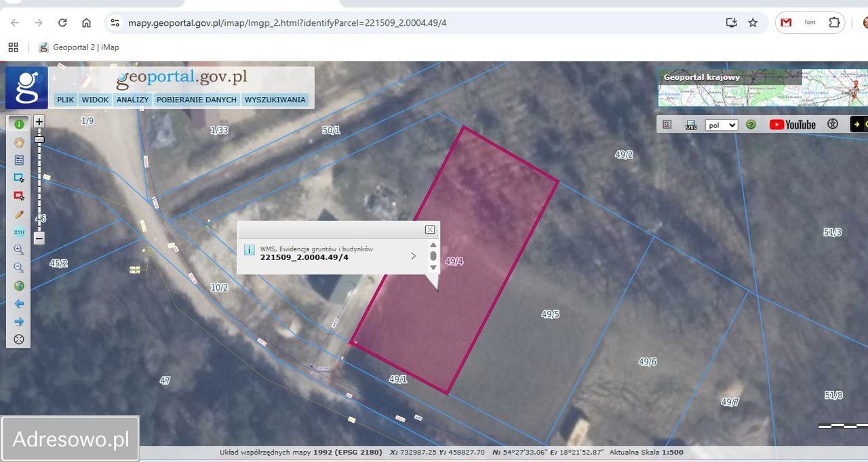Viewport: 868px width, 462px height.
Task: Open the WMS services icon
Action: point(691,125)
